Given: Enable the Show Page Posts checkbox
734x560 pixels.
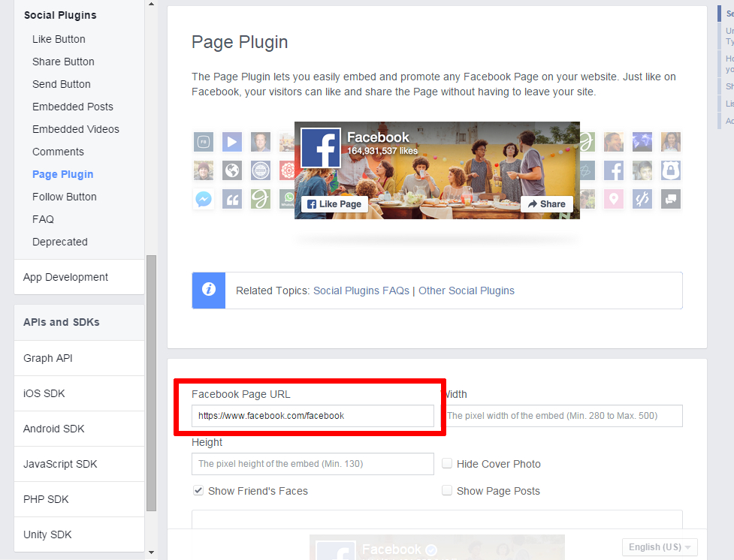Looking at the screenshot, I should click(447, 490).
